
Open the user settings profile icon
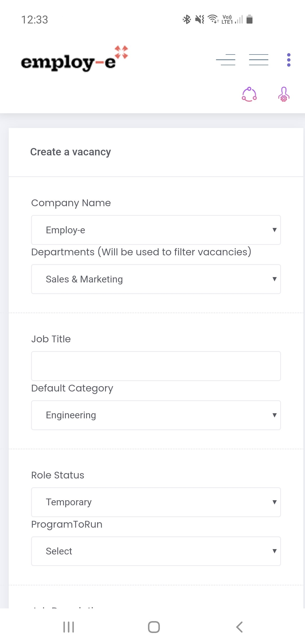click(x=284, y=94)
